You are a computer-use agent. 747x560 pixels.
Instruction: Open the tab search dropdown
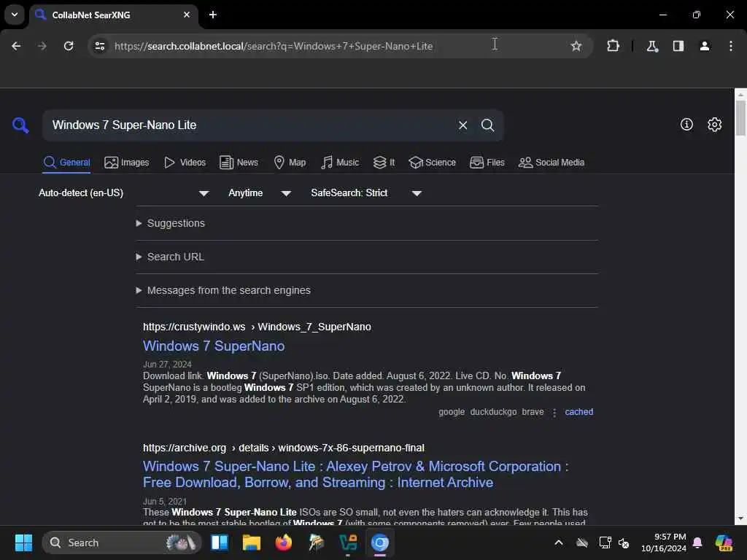[15, 15]
